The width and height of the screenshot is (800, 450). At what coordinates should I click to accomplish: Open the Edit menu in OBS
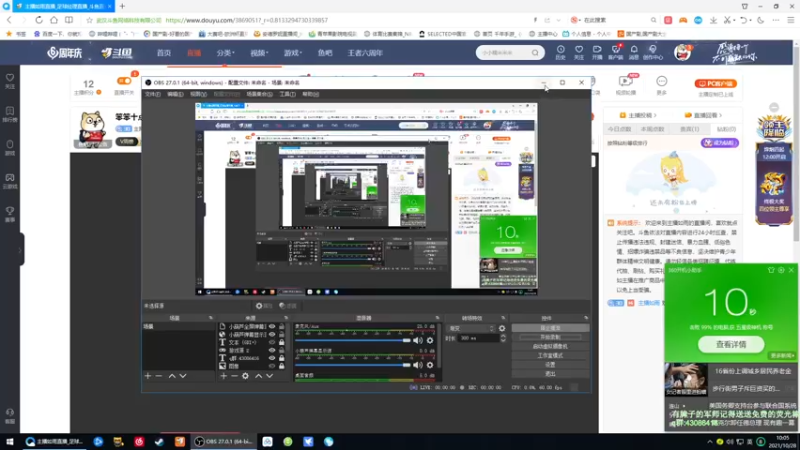pos(175,94)
